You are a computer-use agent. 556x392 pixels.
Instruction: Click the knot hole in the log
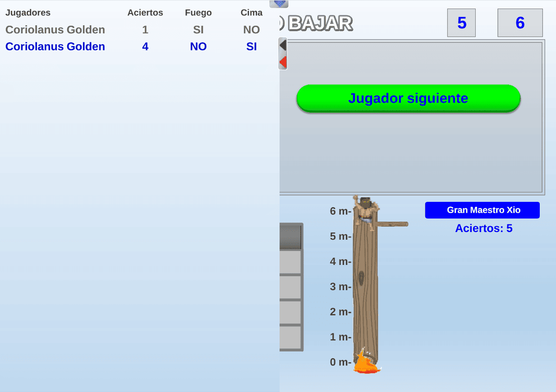coord(361,278)
